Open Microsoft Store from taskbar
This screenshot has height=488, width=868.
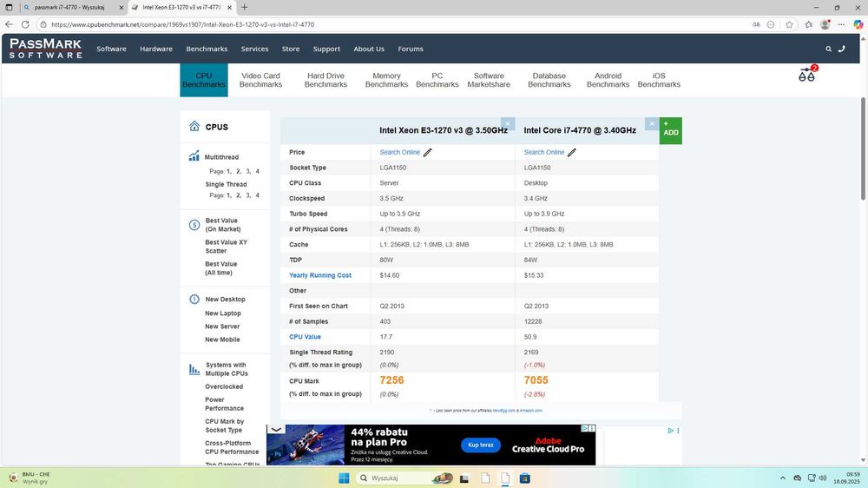click(x=525, y=478)
